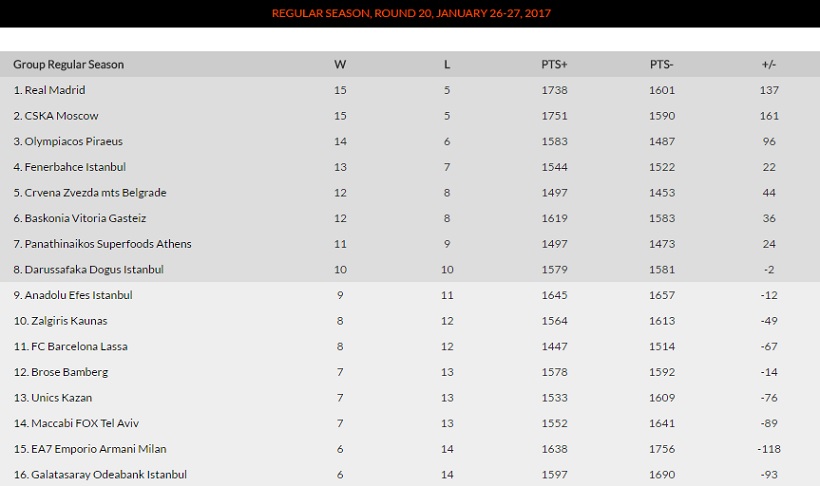The height and width of the screenshot is (486, 820).
Task: Select Unics Kazan in the standings
Action: click(59, 398)
